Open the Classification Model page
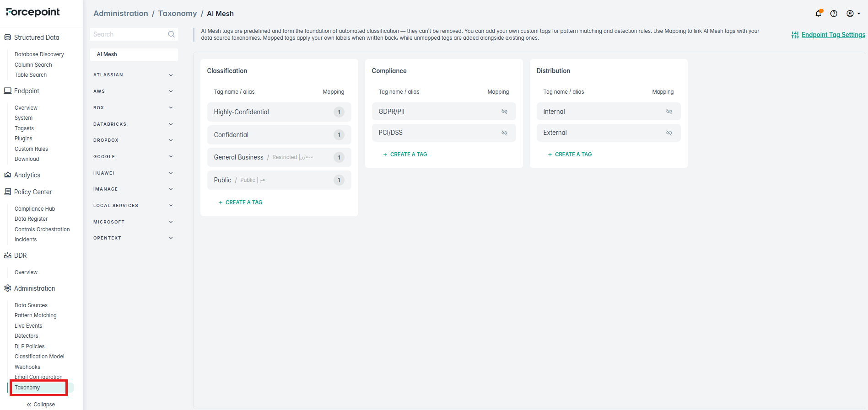The height and width of the screenshot is (410, 868). click(39, 357)
